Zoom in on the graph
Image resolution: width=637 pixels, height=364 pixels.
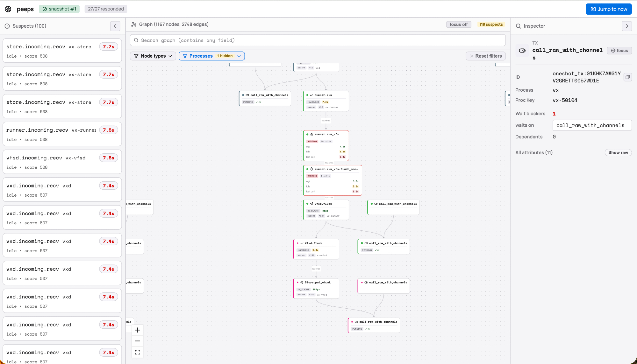(138, 330)
